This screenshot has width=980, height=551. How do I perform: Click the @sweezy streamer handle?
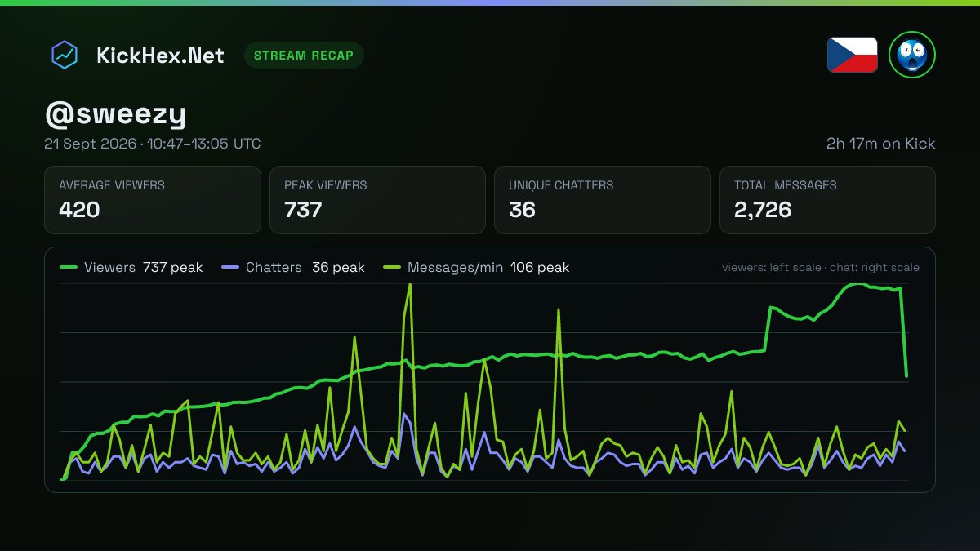click(115, 114)
